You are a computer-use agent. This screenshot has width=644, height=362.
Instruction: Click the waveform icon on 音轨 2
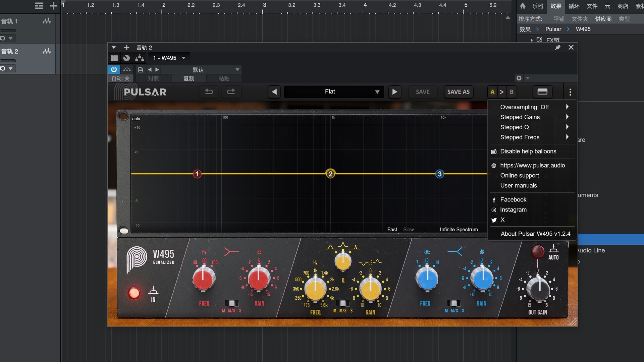click(47, 51)
